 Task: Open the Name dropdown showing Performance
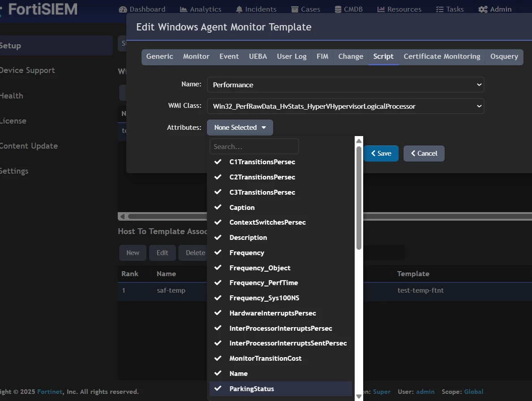[345, 85]
